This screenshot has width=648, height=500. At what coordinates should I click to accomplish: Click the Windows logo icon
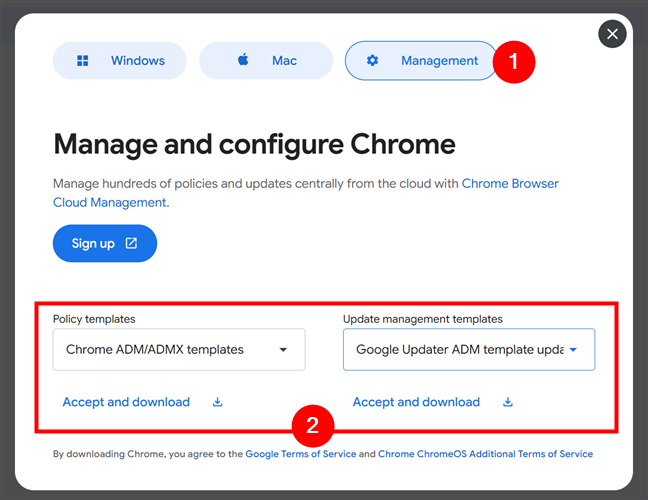click(x=83, y=61)
